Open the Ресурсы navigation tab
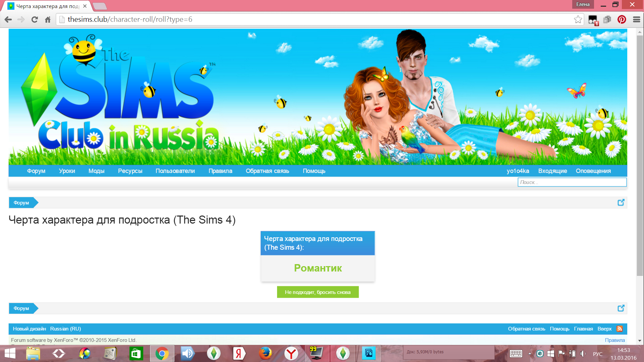The image size is (644, 362). (130, 171)
